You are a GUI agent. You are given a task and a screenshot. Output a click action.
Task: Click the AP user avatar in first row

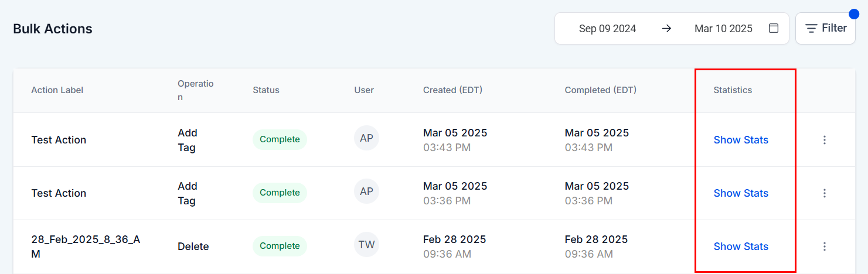[366, 138]
